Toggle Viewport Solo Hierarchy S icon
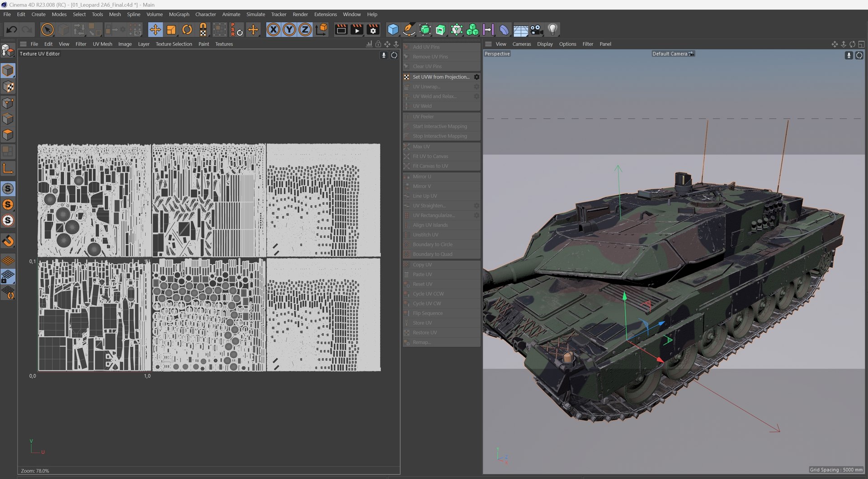 8,220
